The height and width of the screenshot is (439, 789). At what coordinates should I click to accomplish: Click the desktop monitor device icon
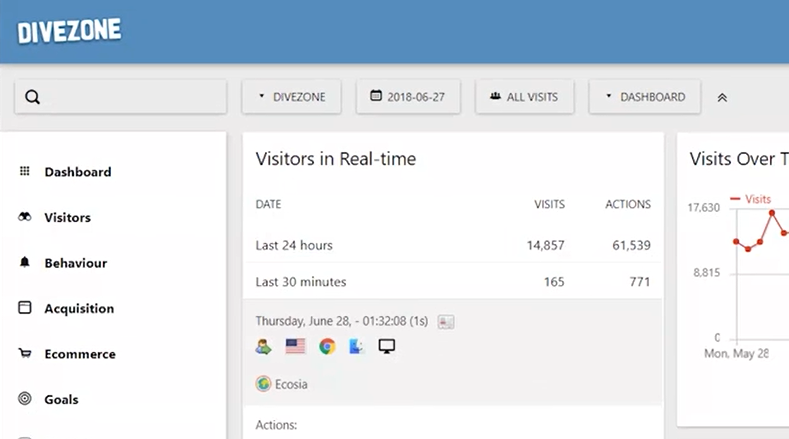(x=387, y=346)
